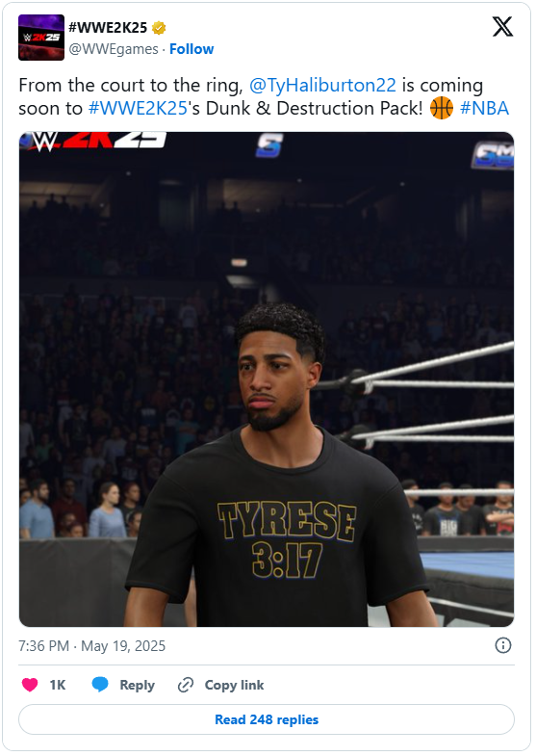Follow the @WWEgames account
Viewport: 536px width, 756px height.
coord(191,49)
